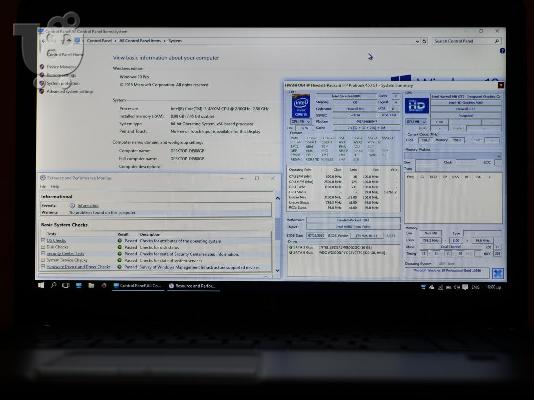Expand the System Service Checks row

[43, 260]
